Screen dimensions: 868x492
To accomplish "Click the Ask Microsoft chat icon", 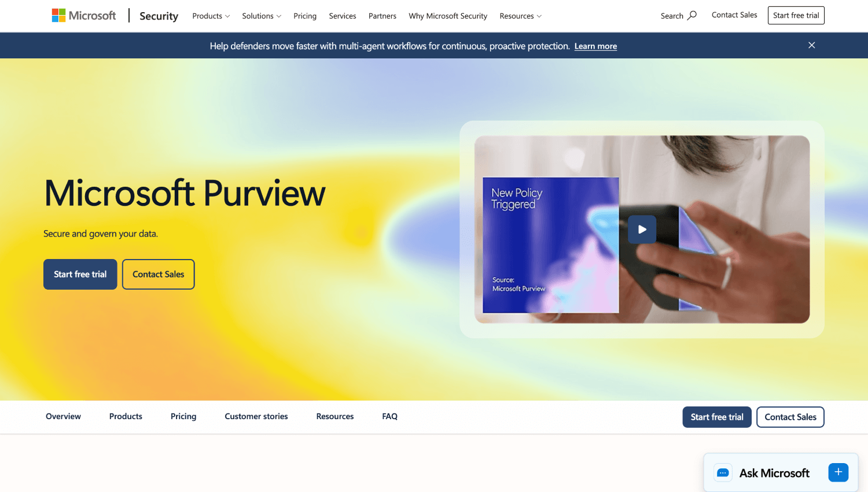I will pyautogui.click(x=723, y=473).
